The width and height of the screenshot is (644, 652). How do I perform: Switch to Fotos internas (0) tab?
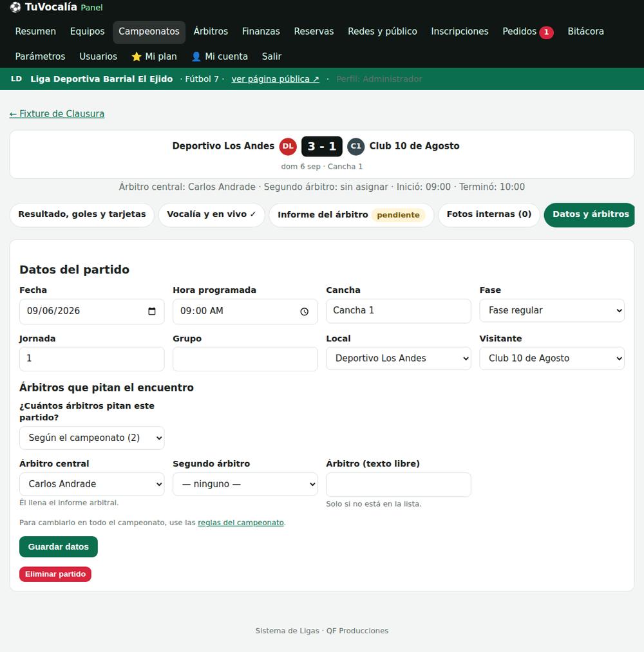(489, 214)
